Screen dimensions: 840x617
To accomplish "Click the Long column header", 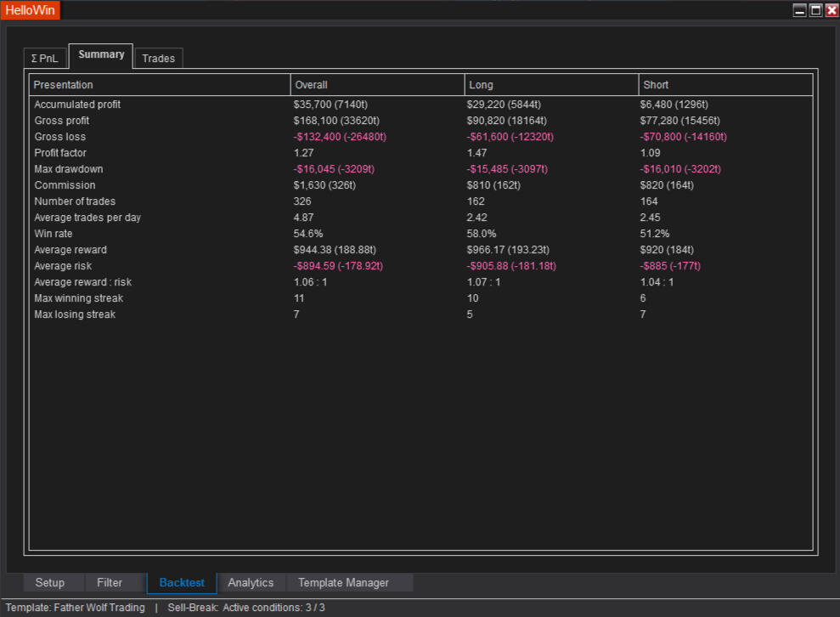I will tap(481, 85).
